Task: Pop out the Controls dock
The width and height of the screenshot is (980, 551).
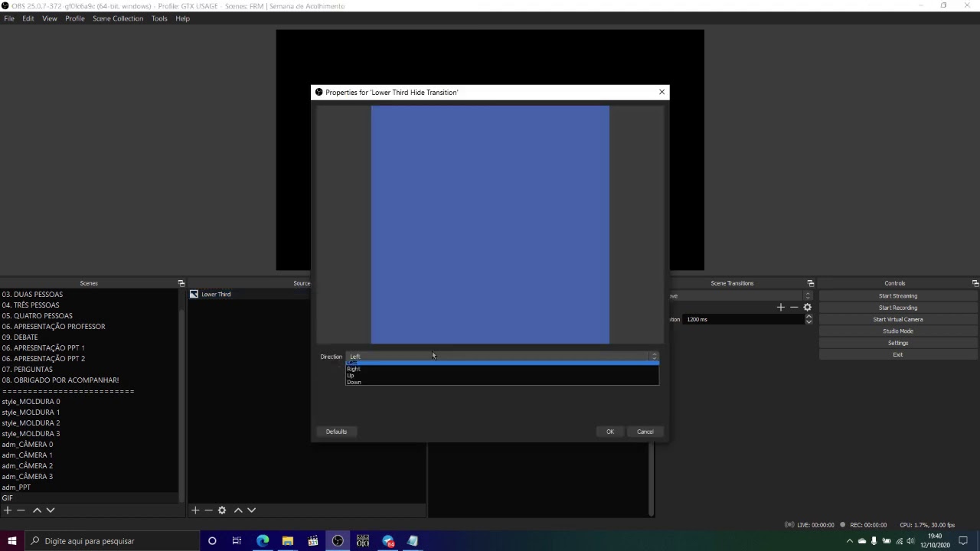Action: point(975,283)
